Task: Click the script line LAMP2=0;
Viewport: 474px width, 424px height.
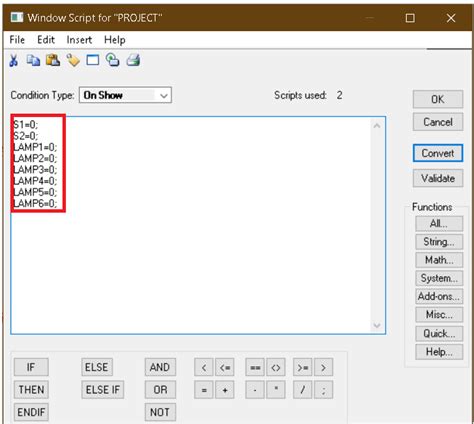Action: (35, 158)
